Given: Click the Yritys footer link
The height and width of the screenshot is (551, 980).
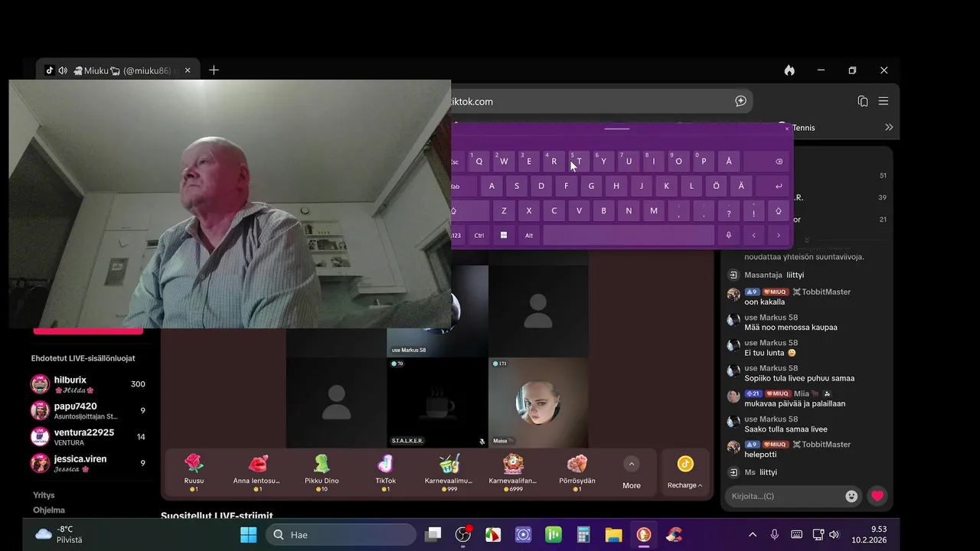Looking at the screenshot, I should 44,495.
